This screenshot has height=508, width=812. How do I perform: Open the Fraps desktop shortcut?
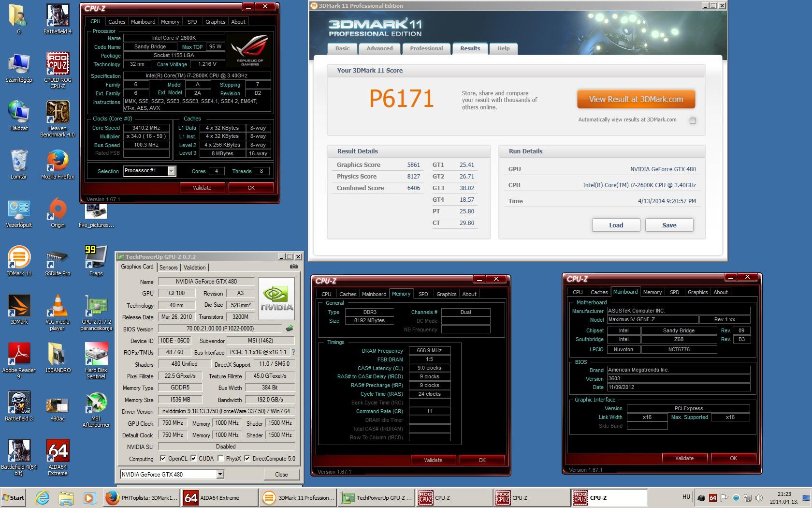[x=96, y=261]
